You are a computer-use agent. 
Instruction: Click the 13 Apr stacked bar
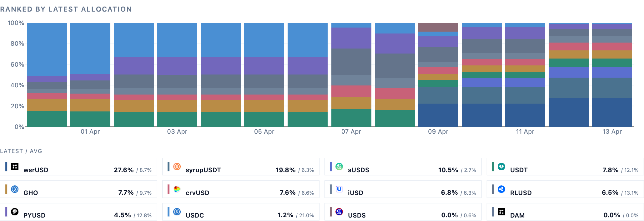(x=612, y=75)
